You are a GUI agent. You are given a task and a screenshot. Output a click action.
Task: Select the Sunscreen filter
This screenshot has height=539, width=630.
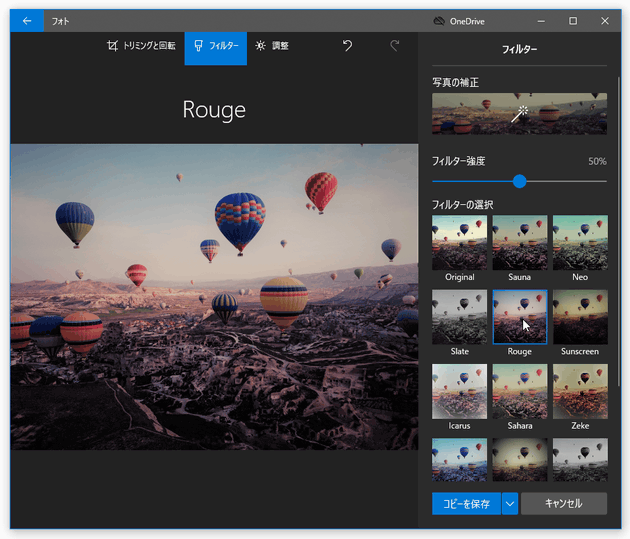[x=580, y=317]
